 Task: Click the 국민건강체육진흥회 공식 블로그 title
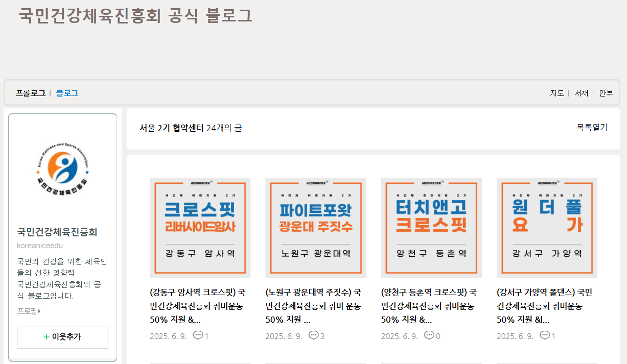point(136,15)
